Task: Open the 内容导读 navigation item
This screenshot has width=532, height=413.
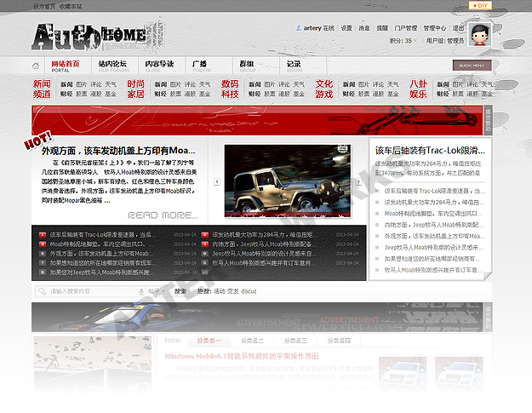Action: pyautogui.click(x=159, y=65)
